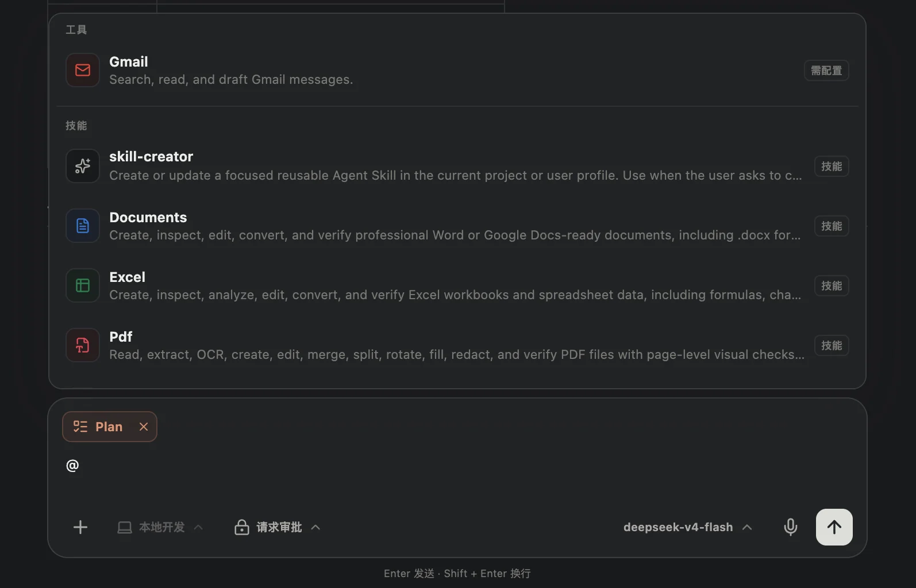Click the 工具 section header
916x588 pixels.
pyautogui.click(x=76, y=30)
